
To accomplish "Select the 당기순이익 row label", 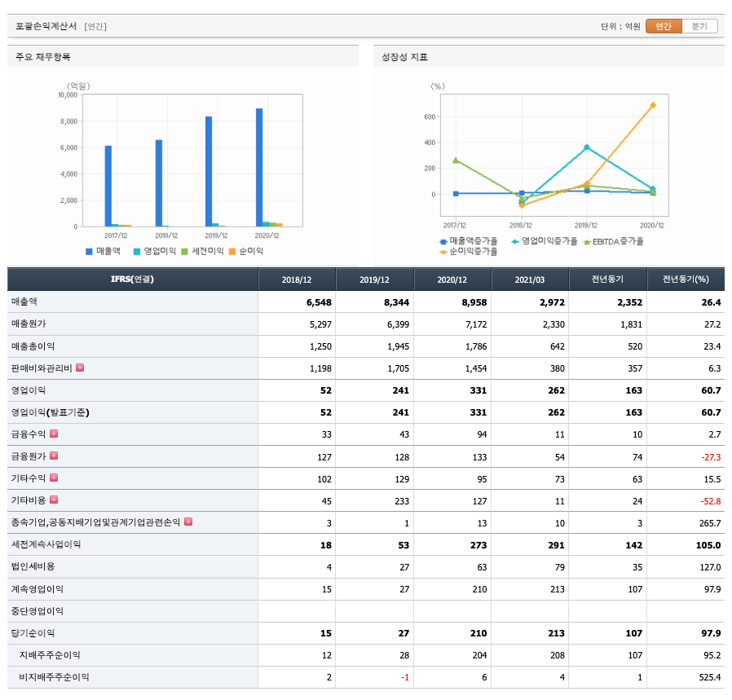I will pyautogui.click(x=33, y=633).
